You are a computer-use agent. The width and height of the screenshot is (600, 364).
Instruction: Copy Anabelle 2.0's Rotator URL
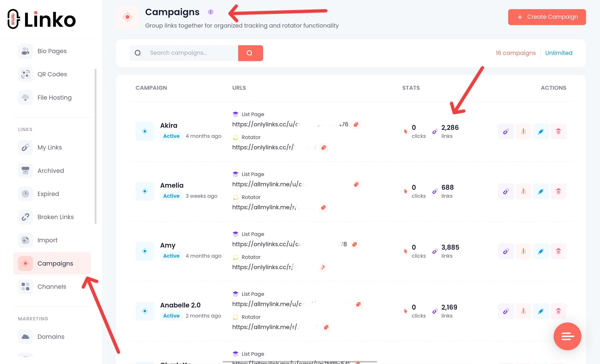326,327
